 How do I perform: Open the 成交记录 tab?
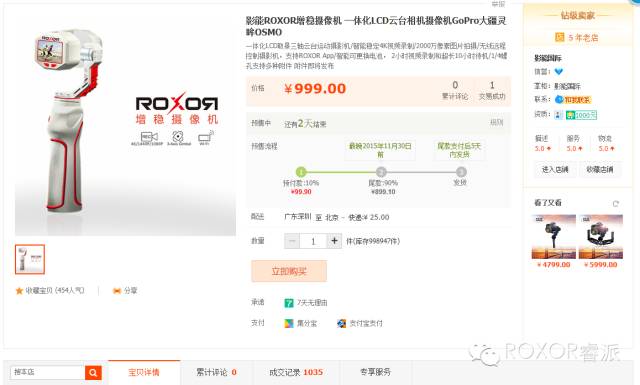296,372
